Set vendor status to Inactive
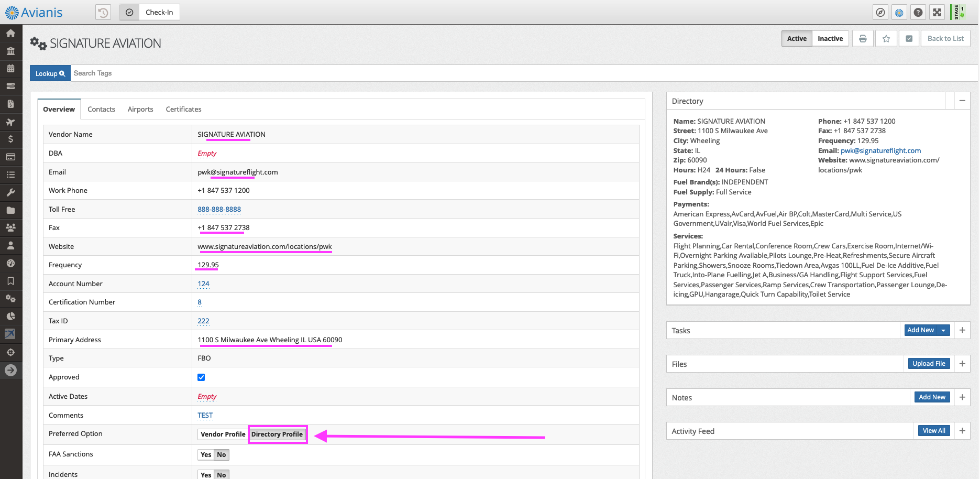The image size is (980, 479). (x=830, y=39)
